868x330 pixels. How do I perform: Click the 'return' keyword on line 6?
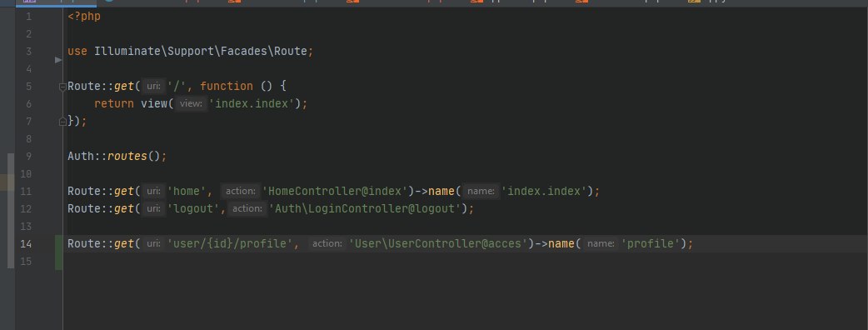[x=114, y=103]
